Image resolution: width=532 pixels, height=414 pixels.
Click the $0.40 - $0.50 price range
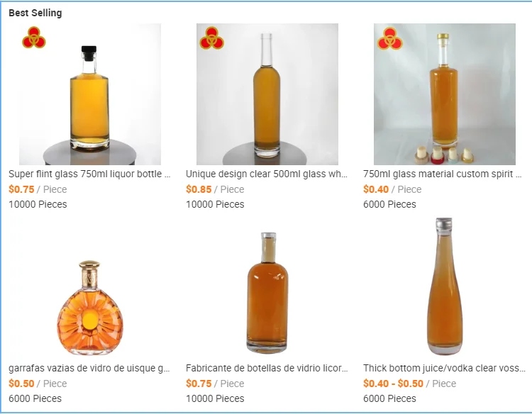pos(393,384)
